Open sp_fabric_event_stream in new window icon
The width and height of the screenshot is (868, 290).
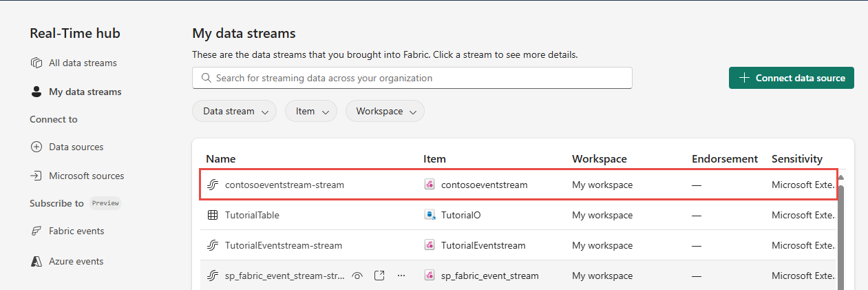pyautogui.click(x=379, y=276)
